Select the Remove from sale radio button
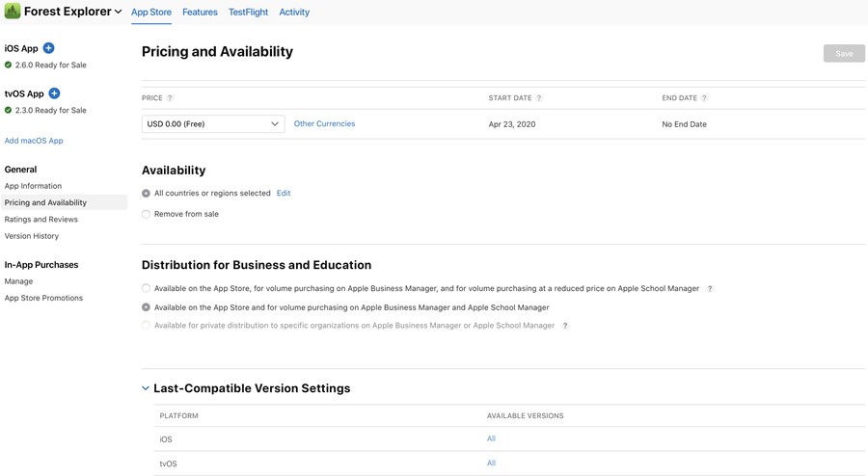Screen dimensions: 868x476 147,214
